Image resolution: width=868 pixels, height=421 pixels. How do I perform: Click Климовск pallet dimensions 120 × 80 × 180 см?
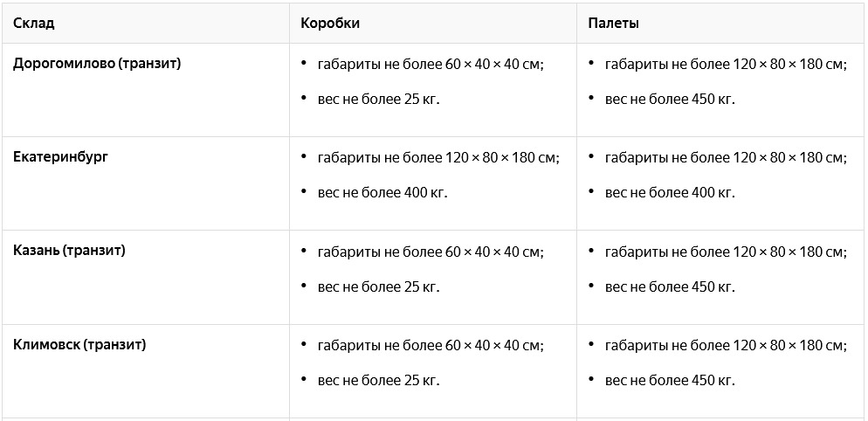(x=726, y=346)
